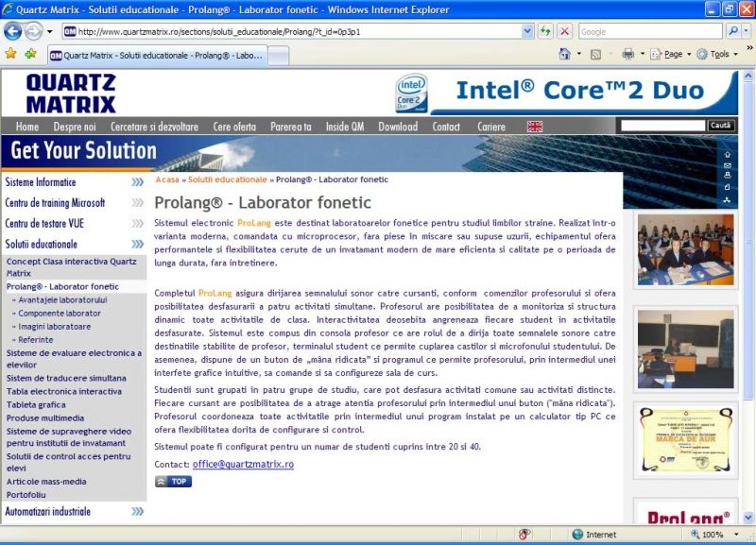The height and width of the screenshot is (545, 756).
Task: Click the office@quartzmatrix.ro email link
Action: 243,465
